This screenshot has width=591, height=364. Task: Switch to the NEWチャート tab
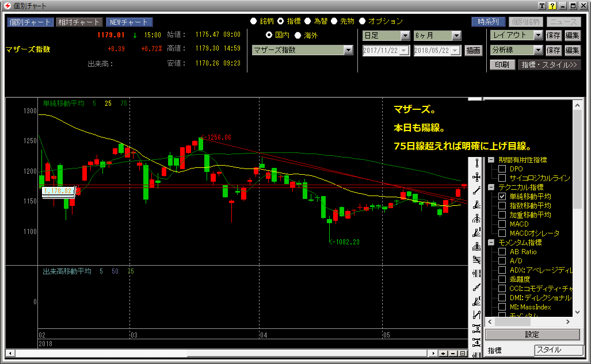[x=129, y=22]
